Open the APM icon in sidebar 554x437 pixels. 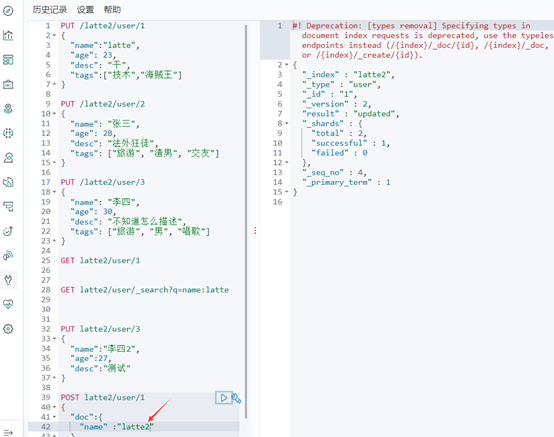coord(8,207)
